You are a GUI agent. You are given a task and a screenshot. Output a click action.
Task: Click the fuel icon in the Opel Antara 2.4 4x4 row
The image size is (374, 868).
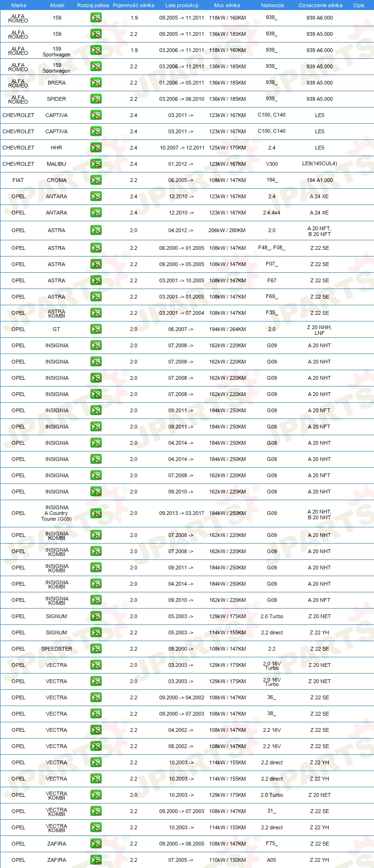96,213
